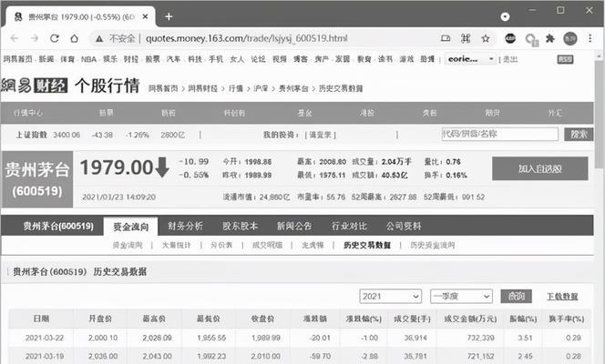Click the 手机 link in top navigation
Viewport: 605px width, 364px height.
tap(216, 59)
